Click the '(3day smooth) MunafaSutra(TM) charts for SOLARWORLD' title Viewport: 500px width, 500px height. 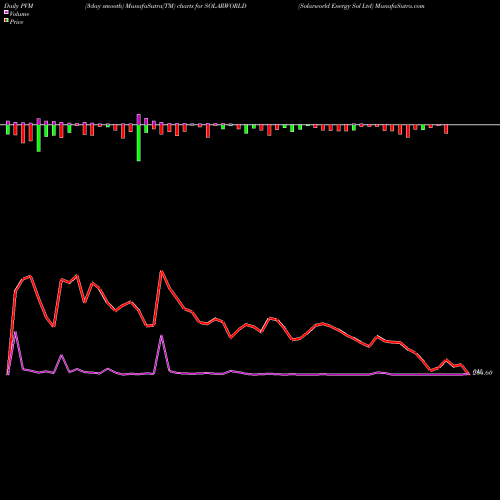coord(166,6)
